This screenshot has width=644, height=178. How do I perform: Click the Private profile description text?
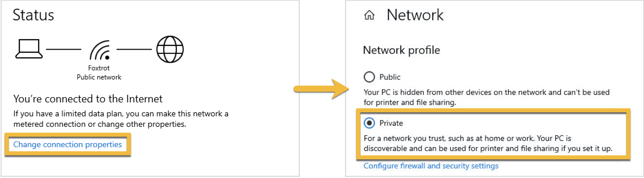point(488,143)
